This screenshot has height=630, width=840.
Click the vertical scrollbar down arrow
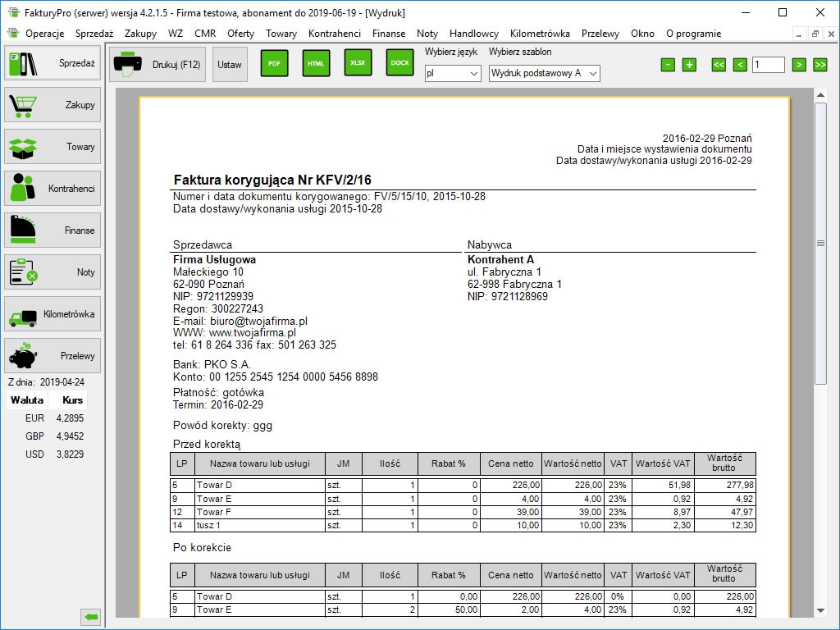pos(820,610)
